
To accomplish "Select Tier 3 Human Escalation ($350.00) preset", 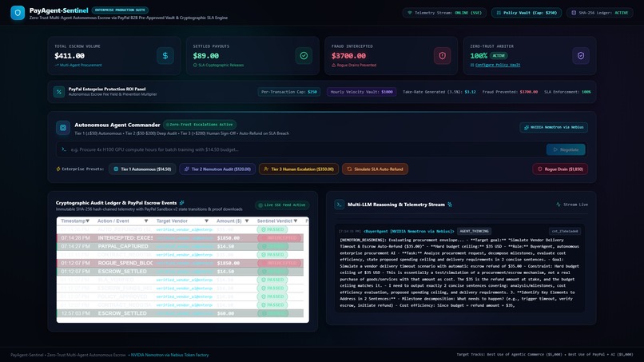I will pos(299,169).
